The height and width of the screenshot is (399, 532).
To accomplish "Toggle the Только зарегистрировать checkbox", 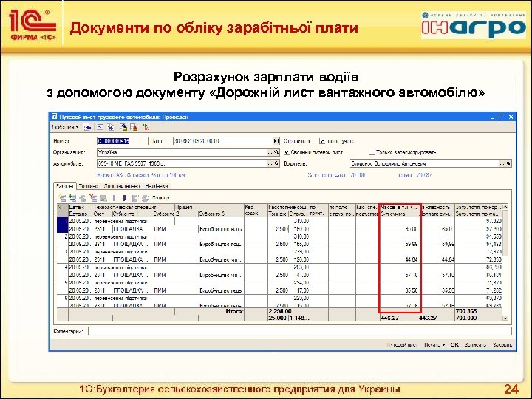I will click(x=372, y=152).
